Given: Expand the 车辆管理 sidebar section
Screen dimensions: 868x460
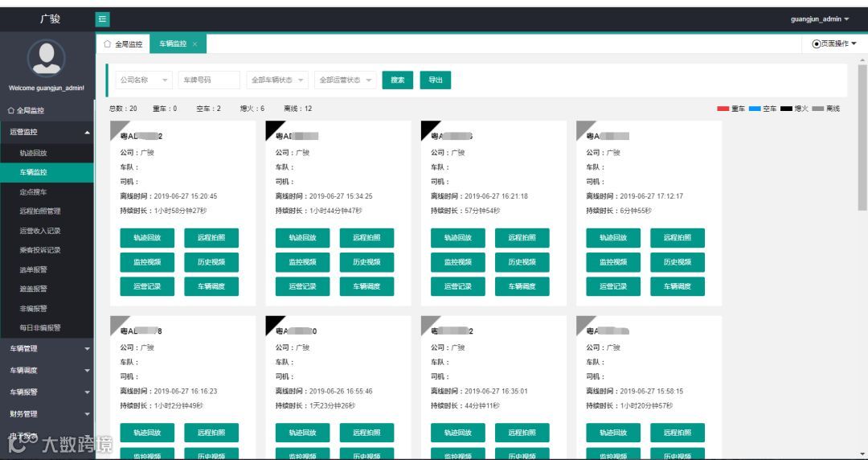Looking at the screenshot, I should 47,348.
